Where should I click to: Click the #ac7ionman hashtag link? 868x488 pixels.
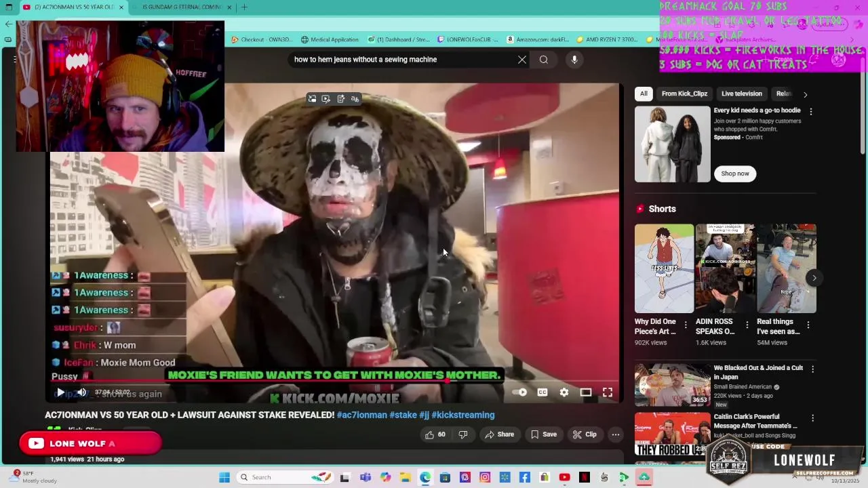(x=362, y=415)
